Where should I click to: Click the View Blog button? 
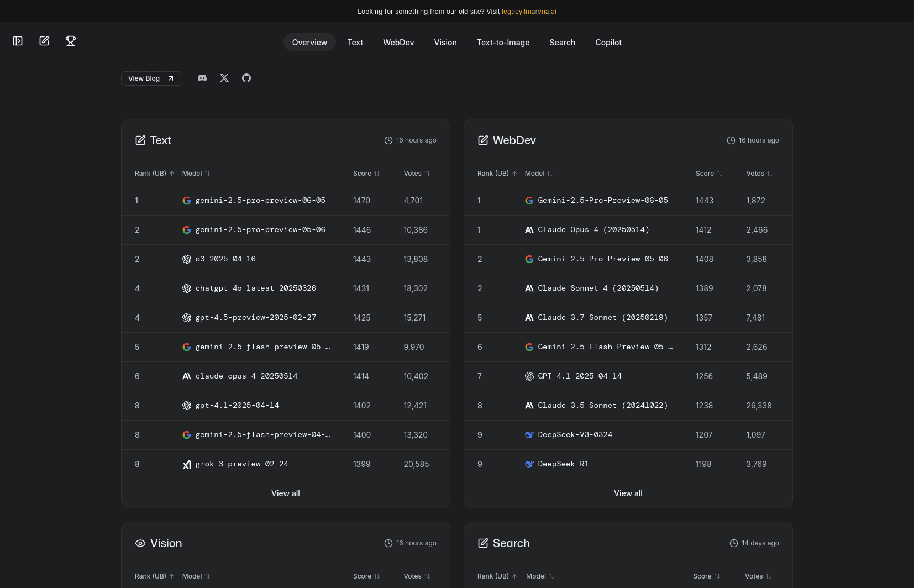click(151, 78)
